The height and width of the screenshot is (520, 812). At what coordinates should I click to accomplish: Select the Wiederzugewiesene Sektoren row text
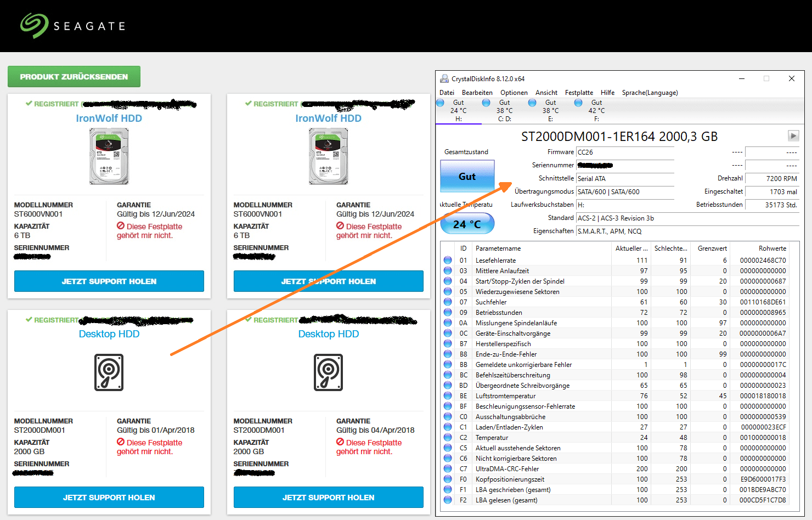point(517,292)
